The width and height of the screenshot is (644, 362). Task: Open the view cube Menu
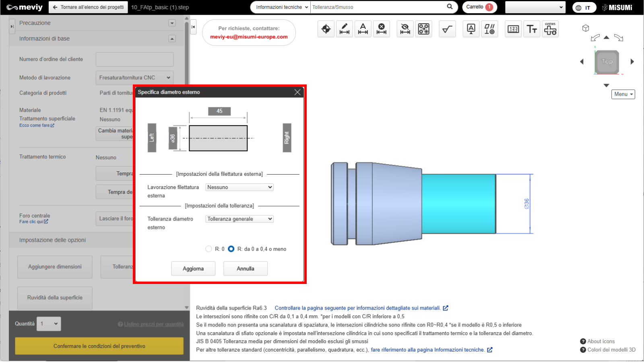tap(623, 94)
